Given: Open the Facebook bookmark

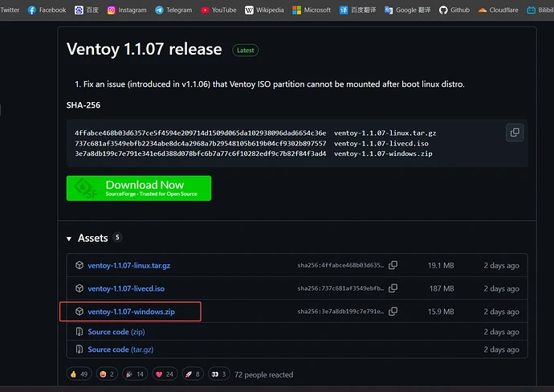Looking at the screenshot, I should (47, 10).
